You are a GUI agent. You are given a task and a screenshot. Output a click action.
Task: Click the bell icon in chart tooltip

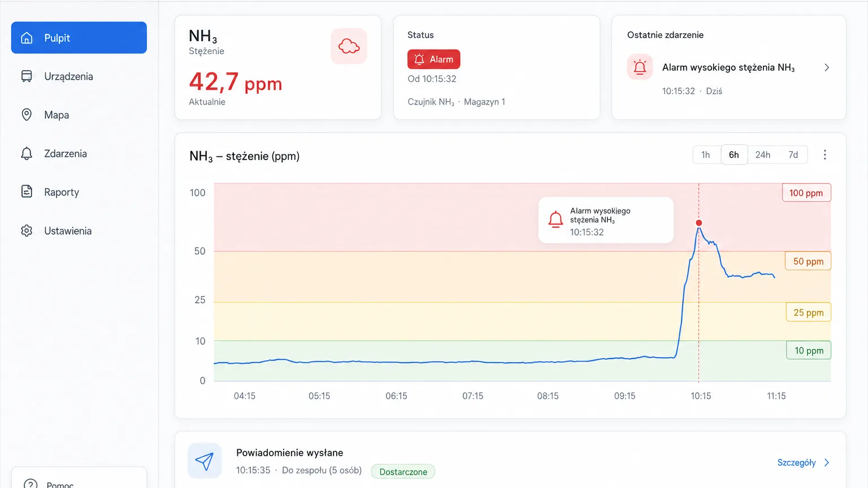click(555, 220)
